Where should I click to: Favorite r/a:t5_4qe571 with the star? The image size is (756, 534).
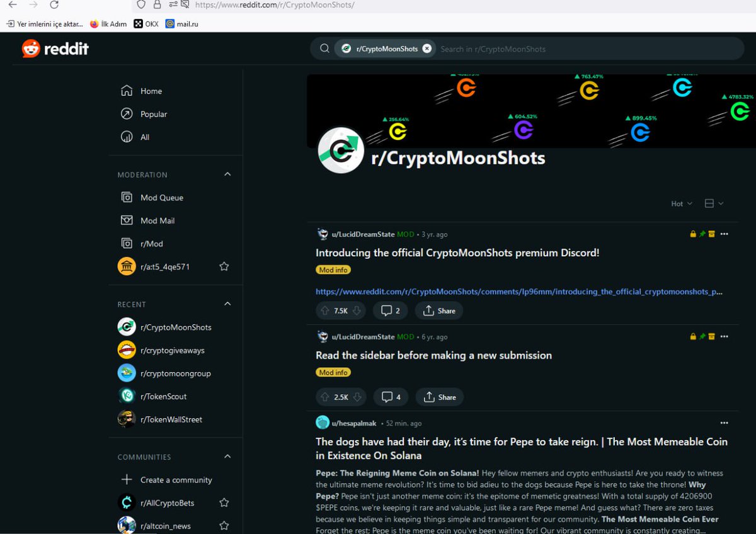224,266
